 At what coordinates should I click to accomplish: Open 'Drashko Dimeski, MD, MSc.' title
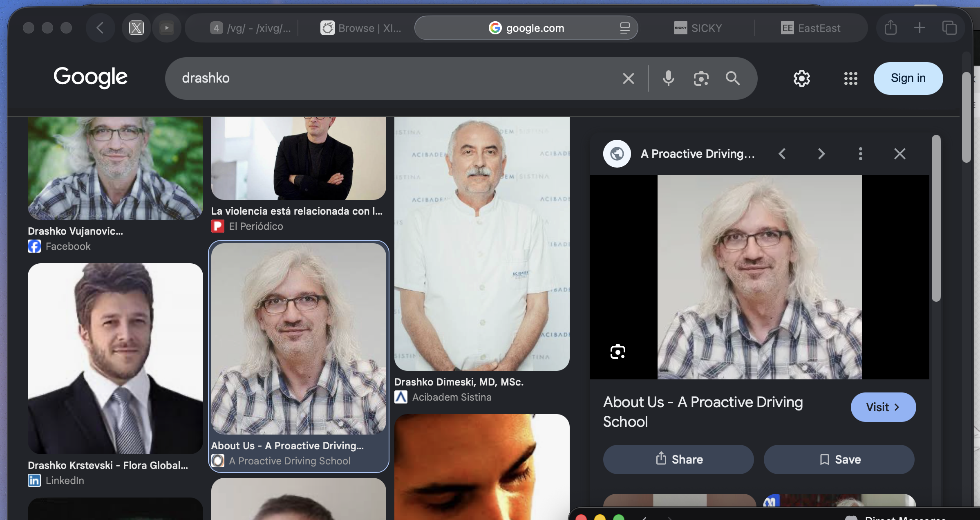pos(459,382)
